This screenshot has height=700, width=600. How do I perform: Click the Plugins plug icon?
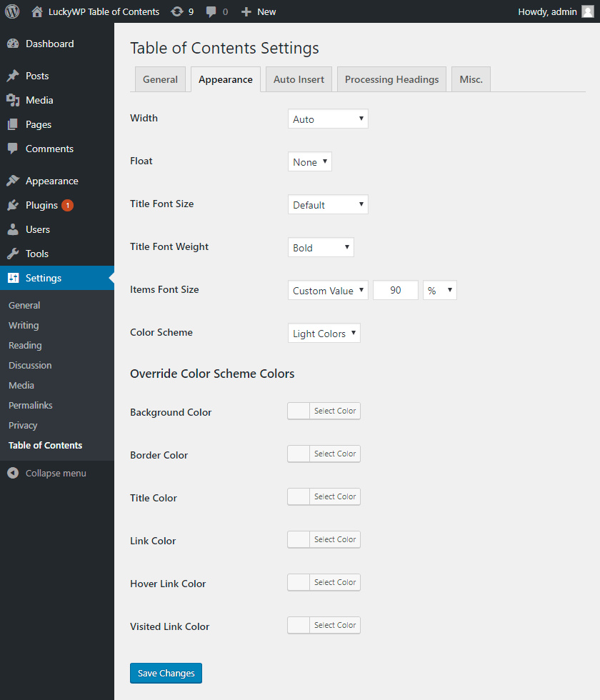pos(13,205)
